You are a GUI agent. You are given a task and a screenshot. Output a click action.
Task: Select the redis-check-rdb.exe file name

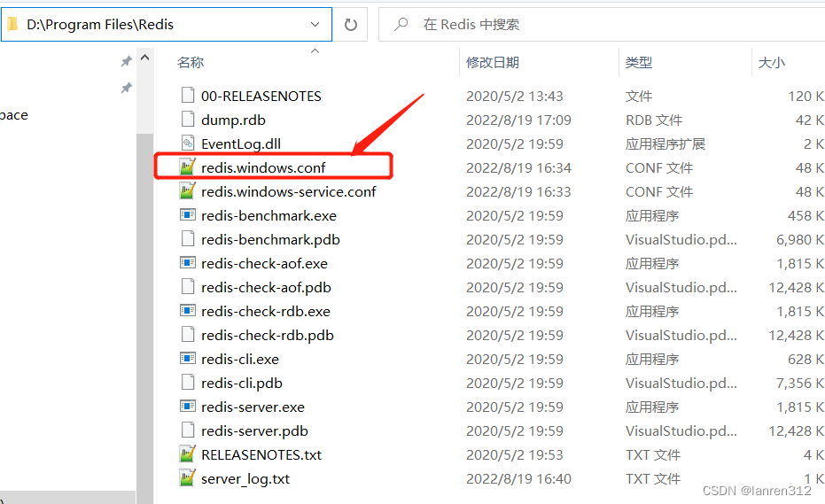266,312
